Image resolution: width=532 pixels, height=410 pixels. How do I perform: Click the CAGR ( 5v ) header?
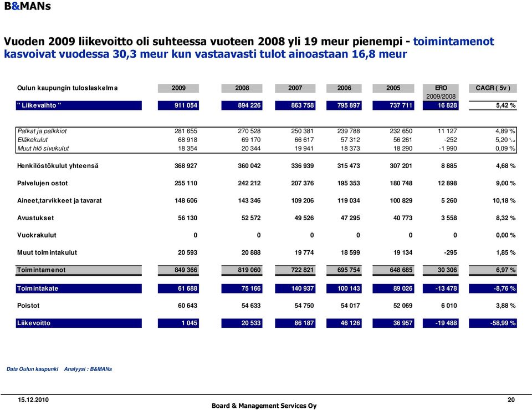coord(493,88)
